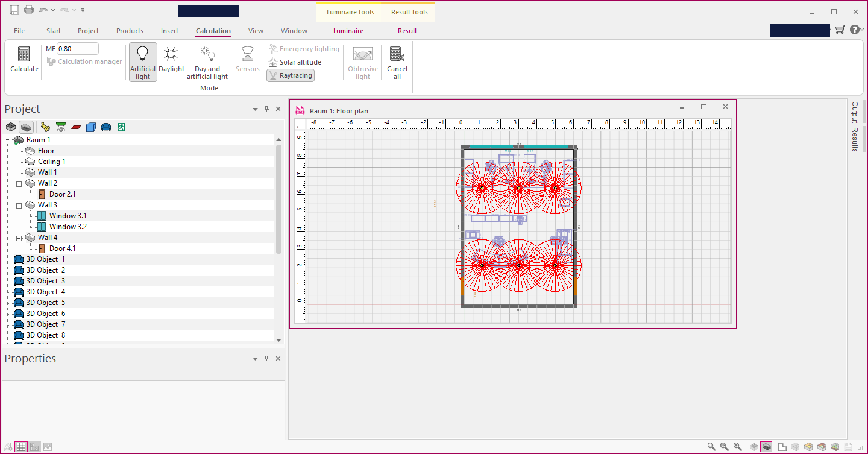Image resolution: width=868 pixels, height=454 pixels.
Task: Open the Output Results side panel
Action: [855, 127]
